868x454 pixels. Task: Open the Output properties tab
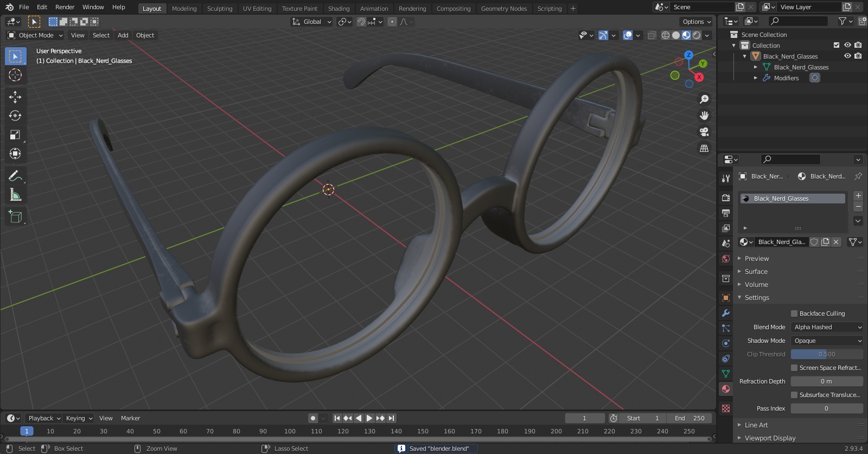pyautogui.click(x=726, y=213)
